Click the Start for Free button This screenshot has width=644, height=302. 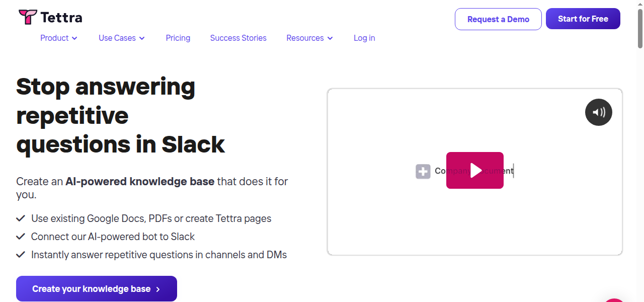click(x=583, y=19)
